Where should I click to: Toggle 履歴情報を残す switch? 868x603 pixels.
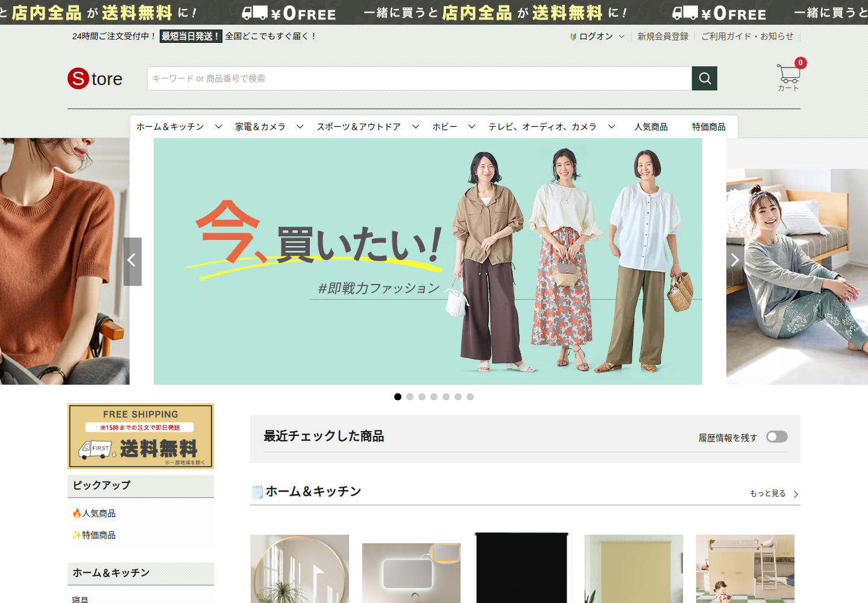click(777, 437)
